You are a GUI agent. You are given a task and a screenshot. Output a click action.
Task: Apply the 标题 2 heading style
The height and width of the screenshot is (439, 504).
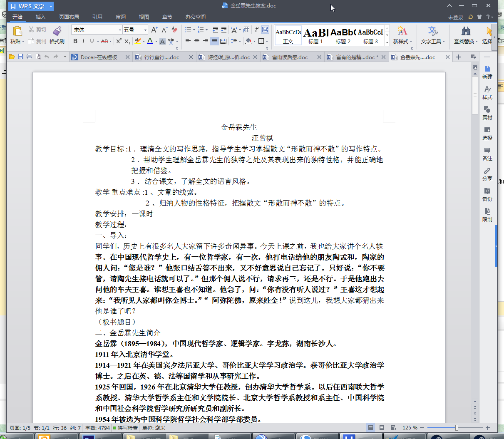[343, 35]
